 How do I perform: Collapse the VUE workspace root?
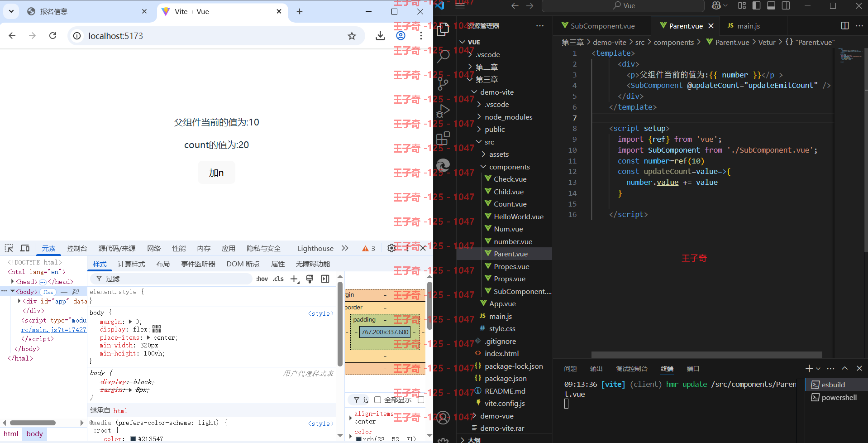pyautogui.click(x=462, y=42)
